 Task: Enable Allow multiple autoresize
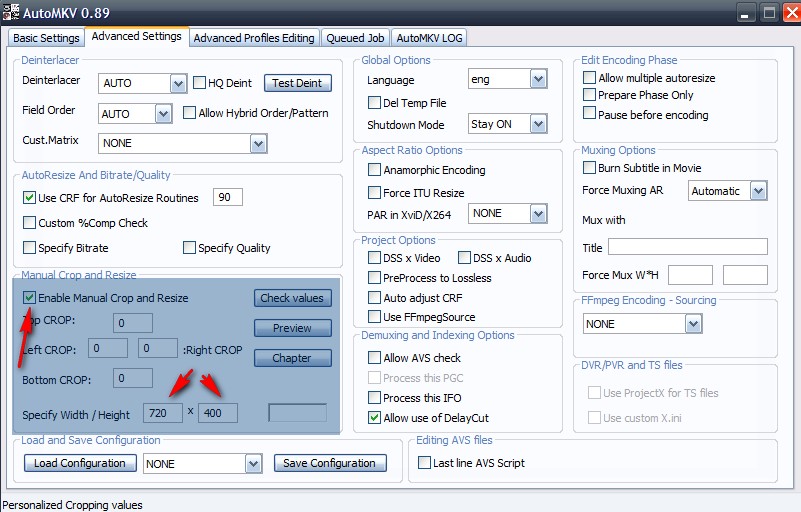coord(589,77)
